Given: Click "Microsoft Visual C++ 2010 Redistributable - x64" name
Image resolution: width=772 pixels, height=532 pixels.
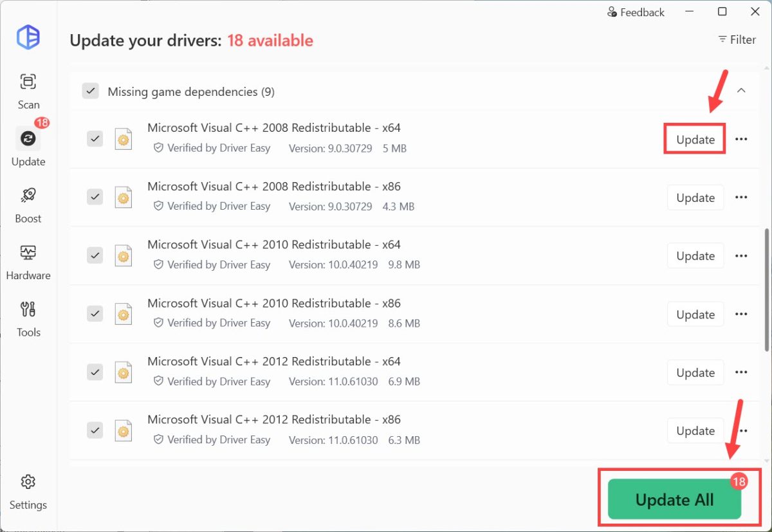Looking at the screenshot, I should pyautogui.click(x=274, y=244).
